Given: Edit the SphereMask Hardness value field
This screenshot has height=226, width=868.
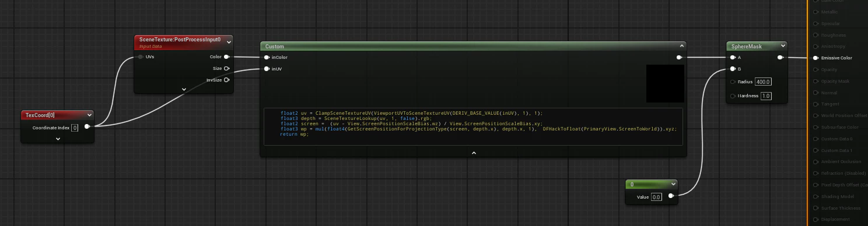Looking at the screenshot, I should coord(765,96).
